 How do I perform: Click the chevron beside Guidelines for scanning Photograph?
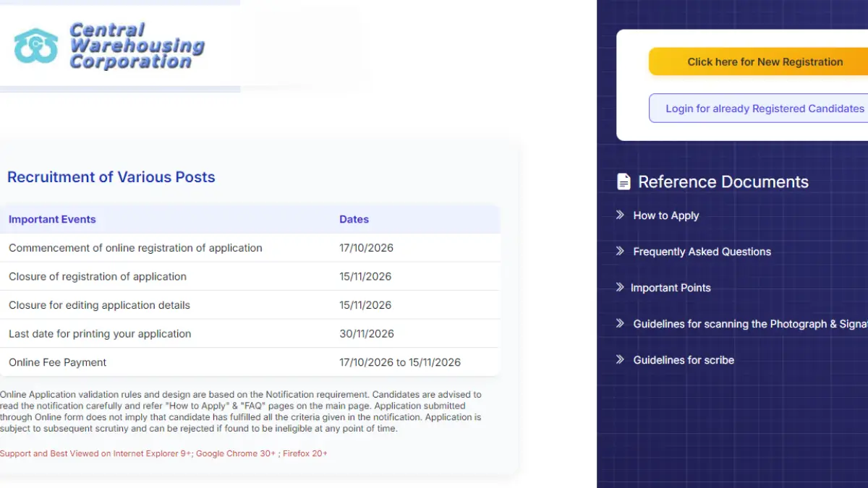(620, 323)
